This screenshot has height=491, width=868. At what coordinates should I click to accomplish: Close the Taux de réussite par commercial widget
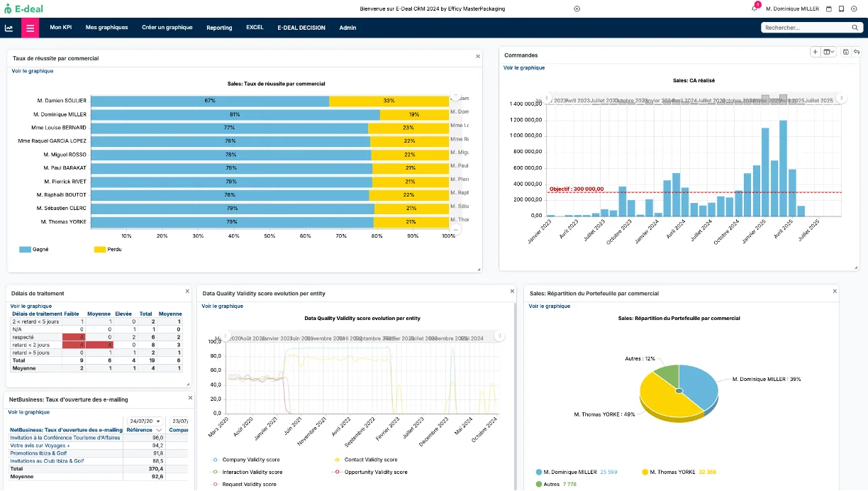[478, 55]
